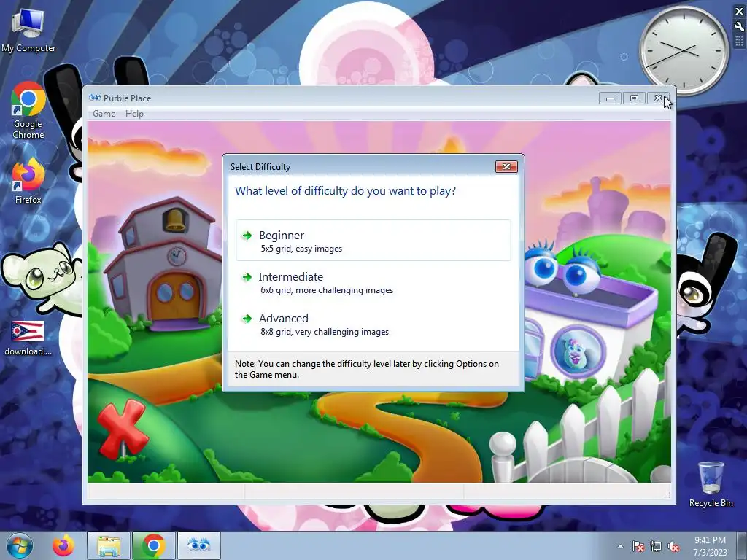Click the clock gadget drag handle
The image size is (747, 560).
740,42
